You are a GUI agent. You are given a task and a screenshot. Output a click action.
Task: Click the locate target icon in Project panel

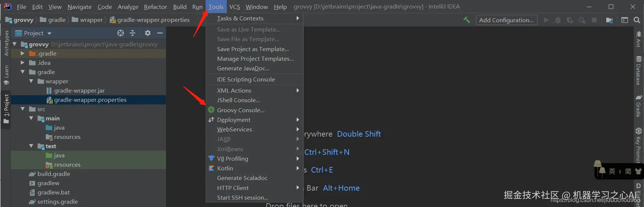coord(121,33)
